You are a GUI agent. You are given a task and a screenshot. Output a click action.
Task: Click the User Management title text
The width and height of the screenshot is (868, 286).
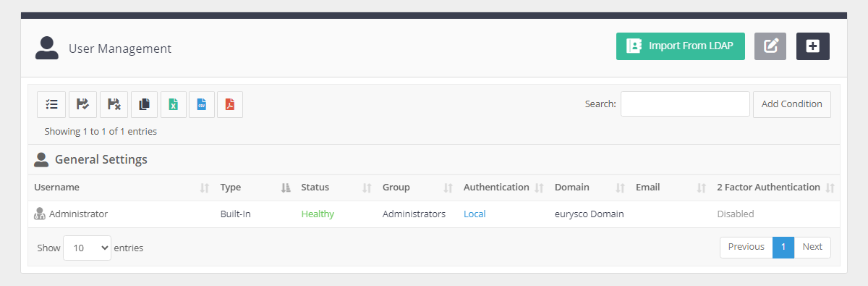tap(120, 49)
